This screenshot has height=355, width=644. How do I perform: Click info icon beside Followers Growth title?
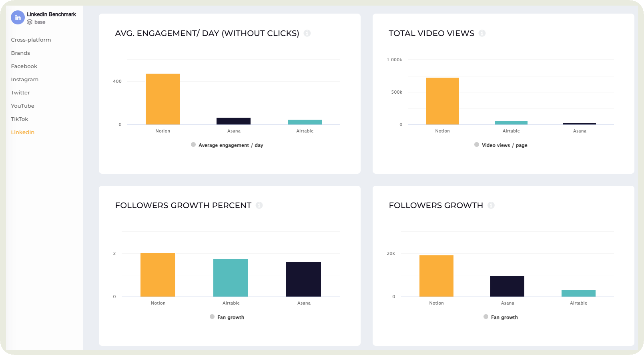(491, 205)
